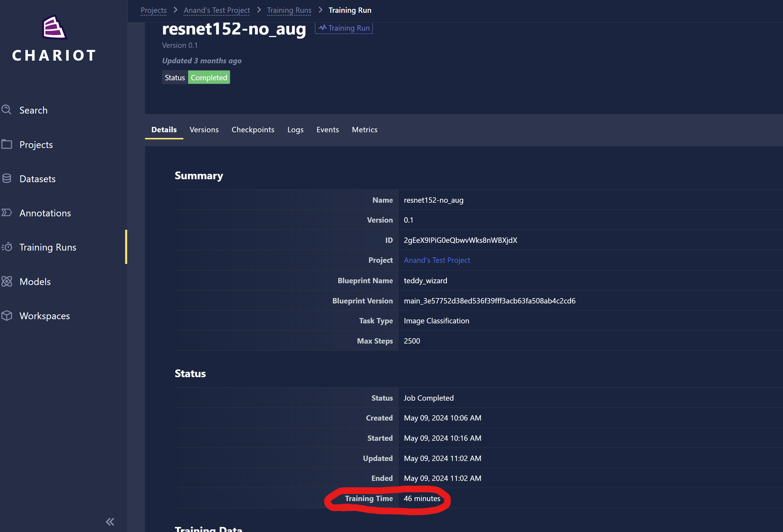Collapse the sidebar with double-chevron icon
783x532 pixels.
point(110,522)
